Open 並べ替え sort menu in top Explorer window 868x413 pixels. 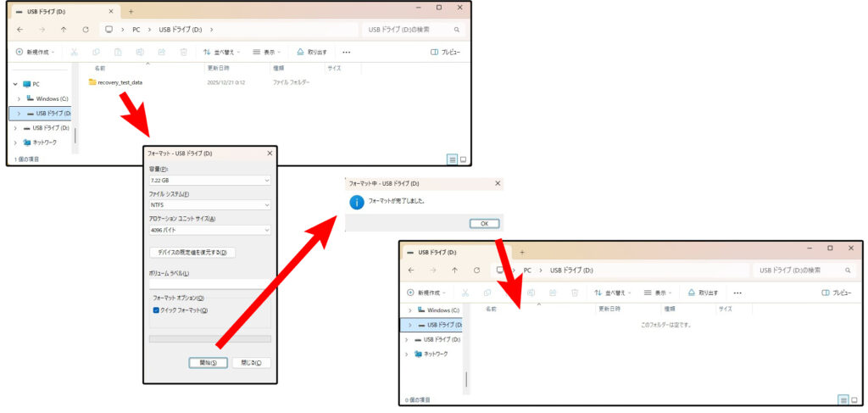click(221, 52)
